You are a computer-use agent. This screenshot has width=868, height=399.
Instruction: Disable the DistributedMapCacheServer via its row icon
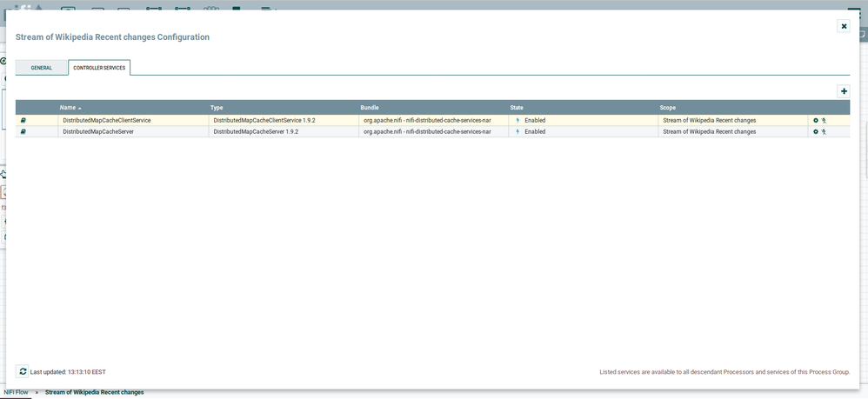tap(824, 132)
